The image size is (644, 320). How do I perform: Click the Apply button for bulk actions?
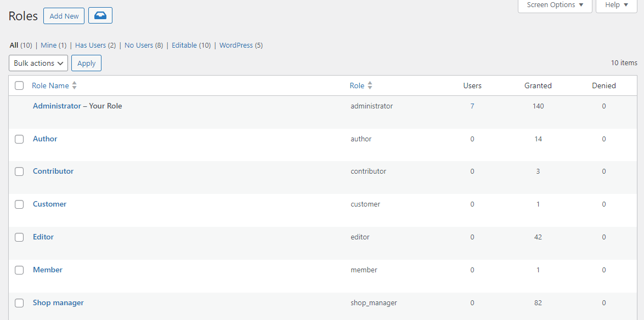(x=86, y=63)
